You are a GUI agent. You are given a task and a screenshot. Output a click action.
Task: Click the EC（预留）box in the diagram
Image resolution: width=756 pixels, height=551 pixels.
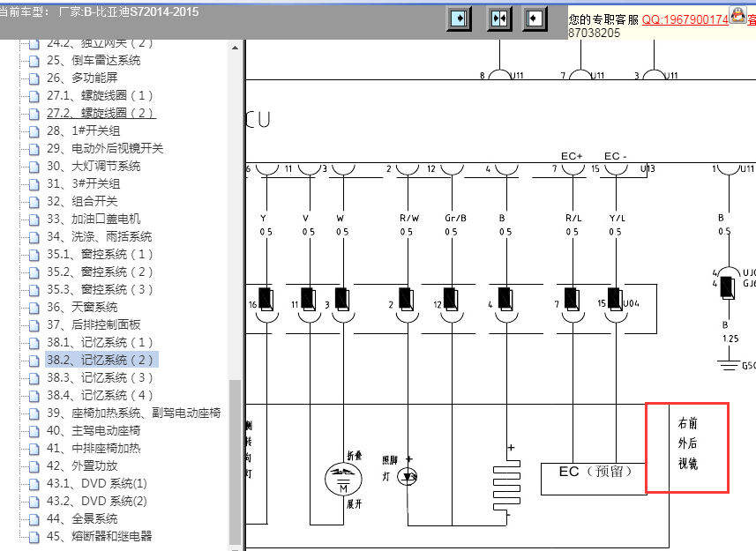click(x=594, y=479)
